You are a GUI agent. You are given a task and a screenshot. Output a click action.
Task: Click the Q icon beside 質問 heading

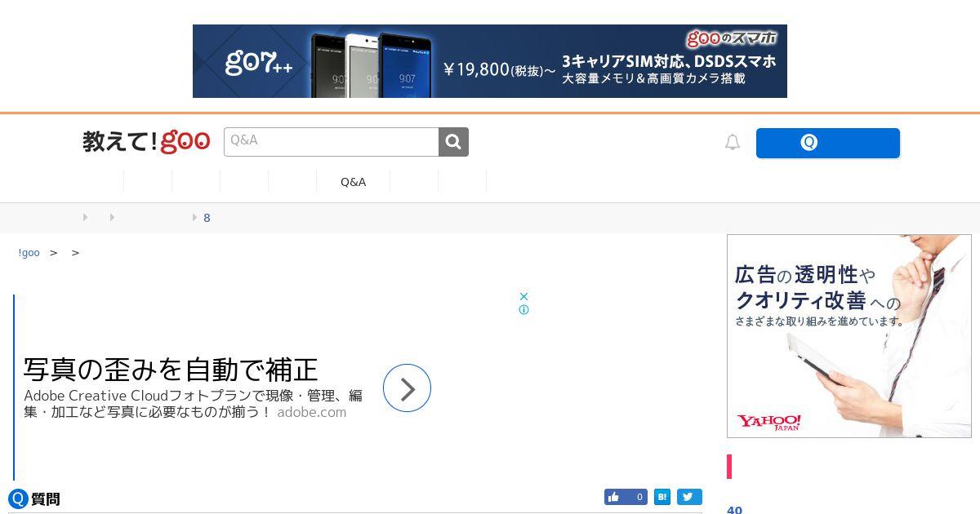tap(18, 498)
